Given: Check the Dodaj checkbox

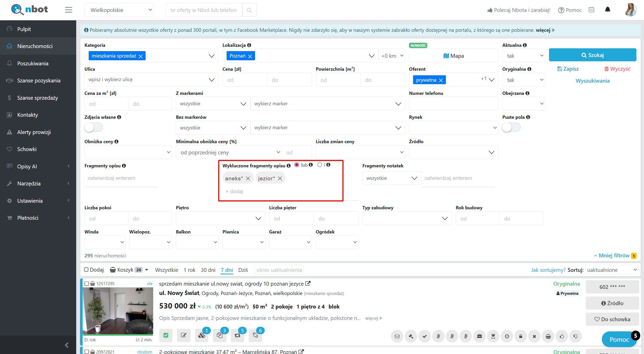Looking at the screenshot, I should tap(86, 270).
